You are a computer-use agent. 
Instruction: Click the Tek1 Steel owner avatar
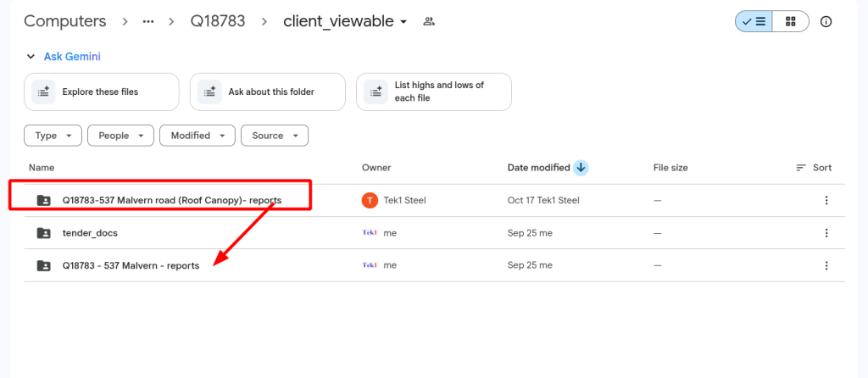[x=370, y=201]
